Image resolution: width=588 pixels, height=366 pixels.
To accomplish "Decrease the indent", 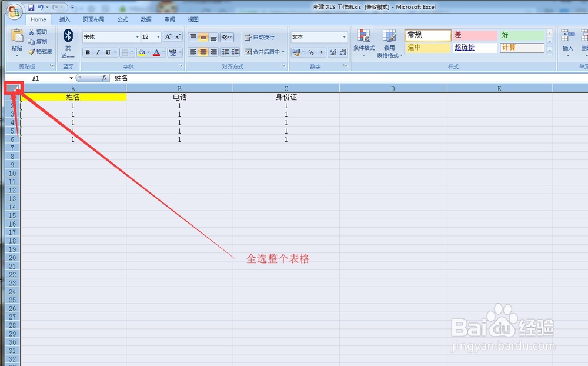I will click(225, 52).
